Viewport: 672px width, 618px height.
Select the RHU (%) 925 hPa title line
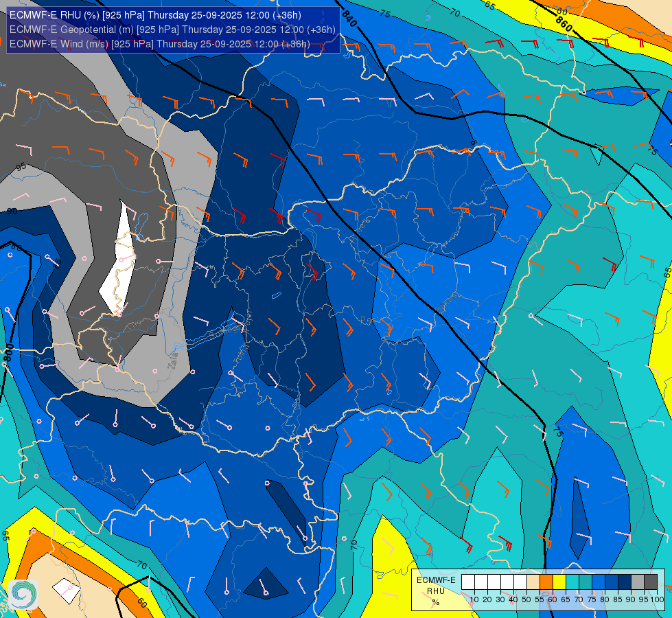pos(155,15)
